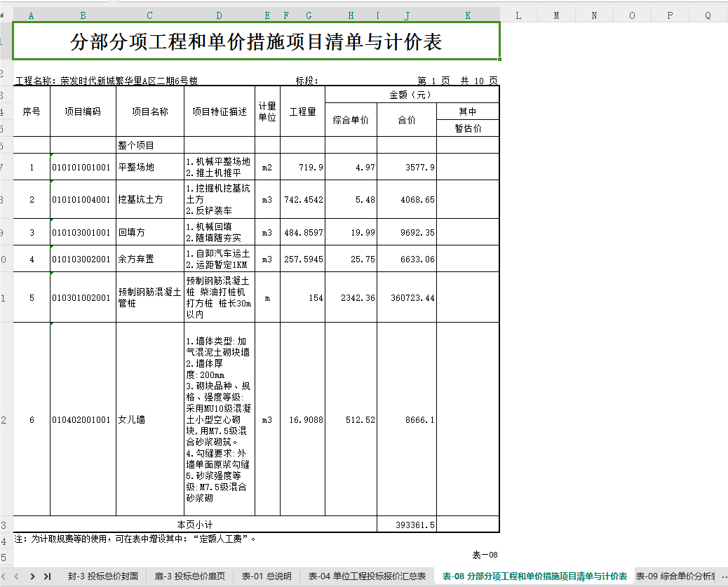
Task: Click the 回填方 item name cell
Action: tap(150, 232)
